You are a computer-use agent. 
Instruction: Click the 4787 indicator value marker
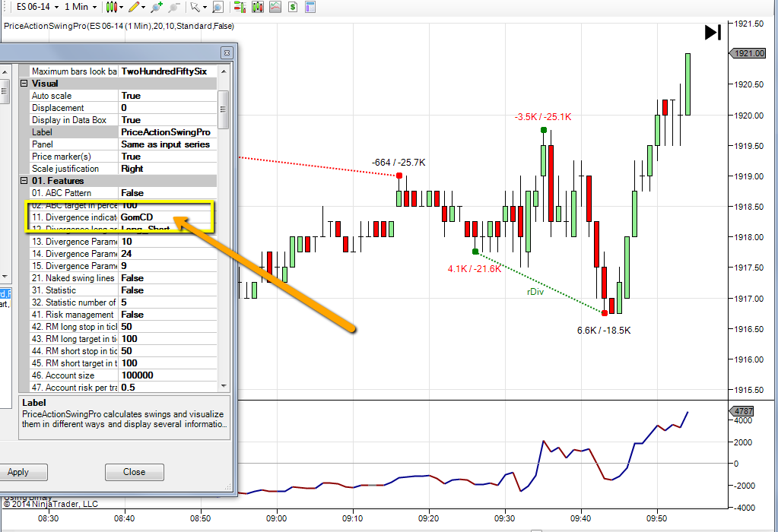(x=741, y=411)
